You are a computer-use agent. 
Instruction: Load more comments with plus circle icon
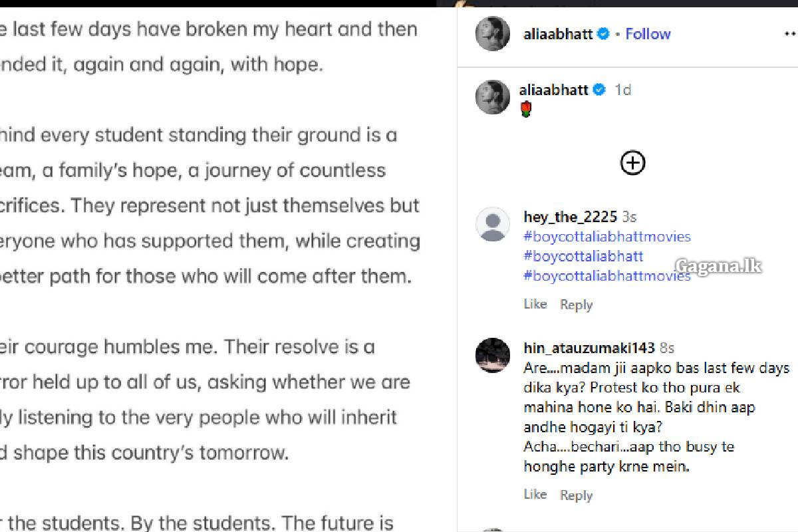(633, 163)
